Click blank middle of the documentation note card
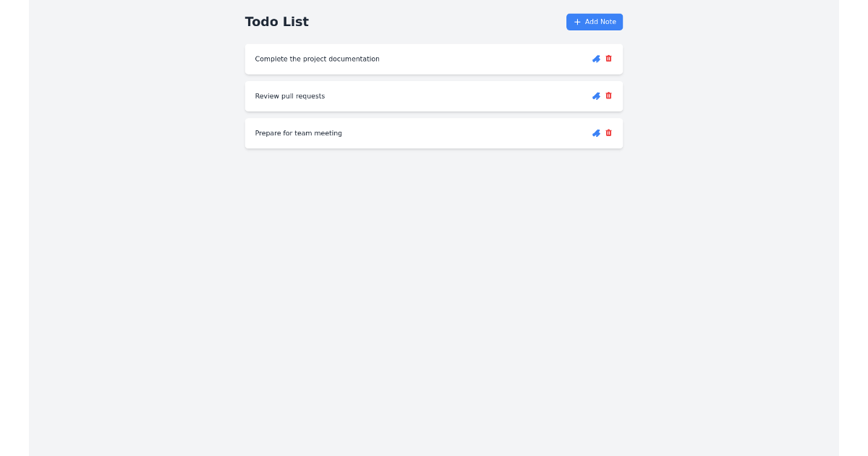868x456 pixels. 485,59
